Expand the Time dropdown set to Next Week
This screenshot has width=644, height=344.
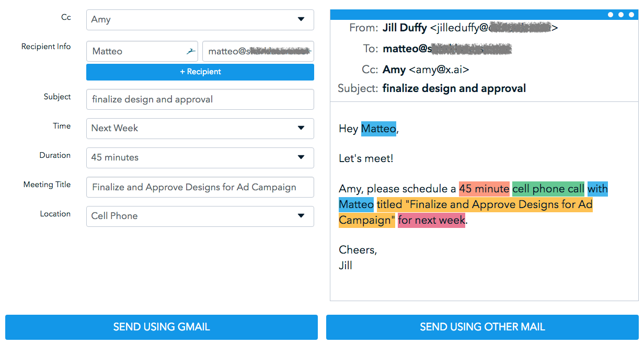pyautogui.click(x=200, y=128)
